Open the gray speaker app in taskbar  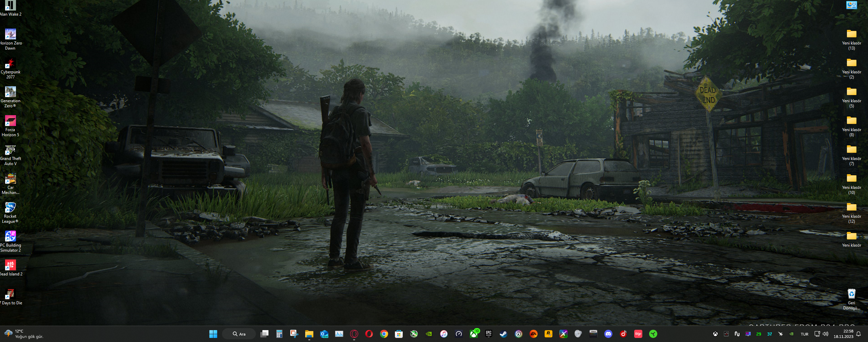(578, 334)
